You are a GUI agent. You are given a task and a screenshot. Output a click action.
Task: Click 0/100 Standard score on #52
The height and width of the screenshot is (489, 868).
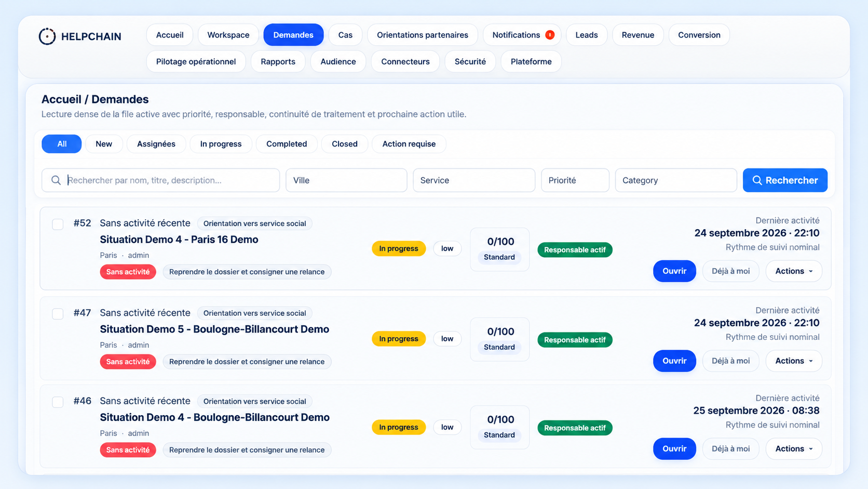point(500,249)
